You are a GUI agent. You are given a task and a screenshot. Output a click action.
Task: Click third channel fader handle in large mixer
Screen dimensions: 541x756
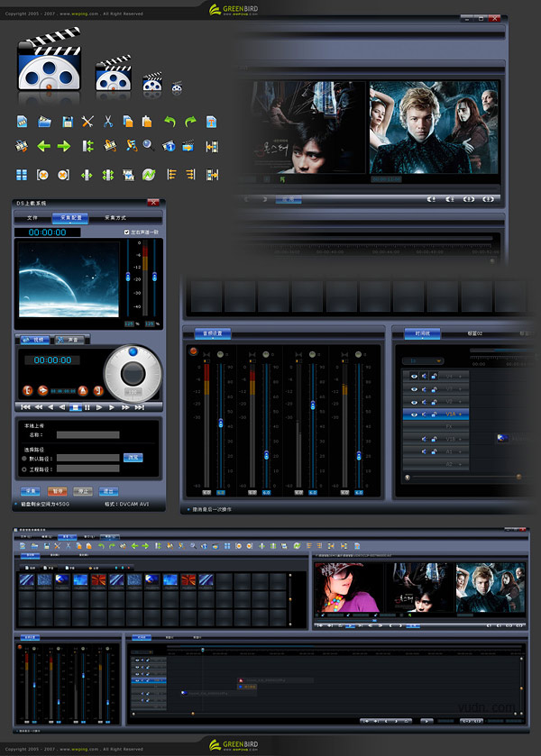313,405
